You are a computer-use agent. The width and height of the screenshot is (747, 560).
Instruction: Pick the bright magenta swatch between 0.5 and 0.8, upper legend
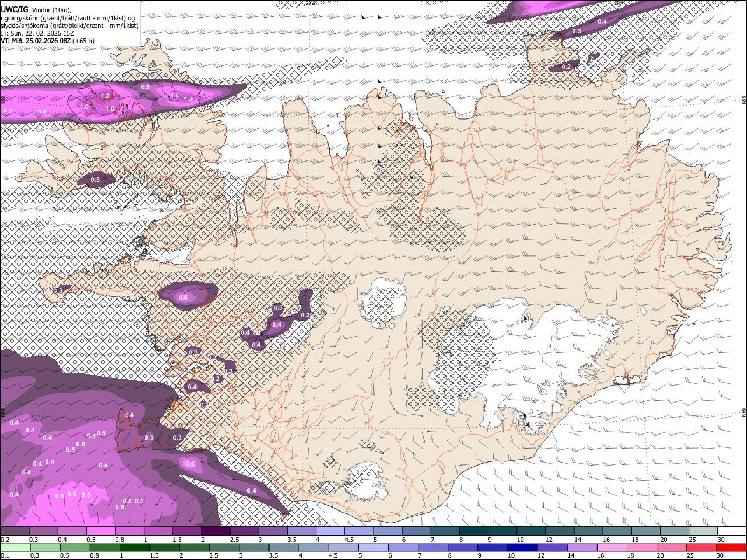click(x=101, y=531)
